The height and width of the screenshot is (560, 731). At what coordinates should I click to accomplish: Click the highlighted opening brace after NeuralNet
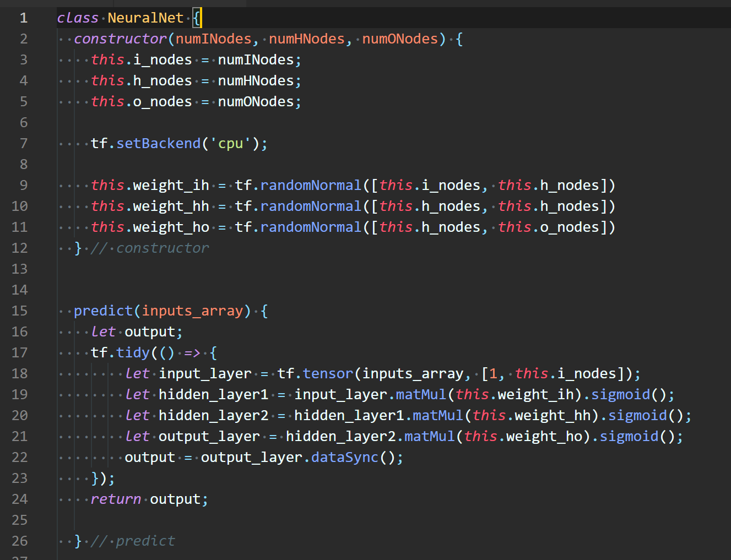pos(197,18)
